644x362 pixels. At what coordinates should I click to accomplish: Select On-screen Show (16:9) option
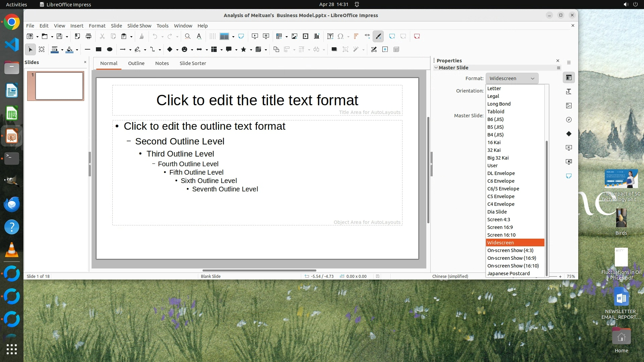point(512,258)
